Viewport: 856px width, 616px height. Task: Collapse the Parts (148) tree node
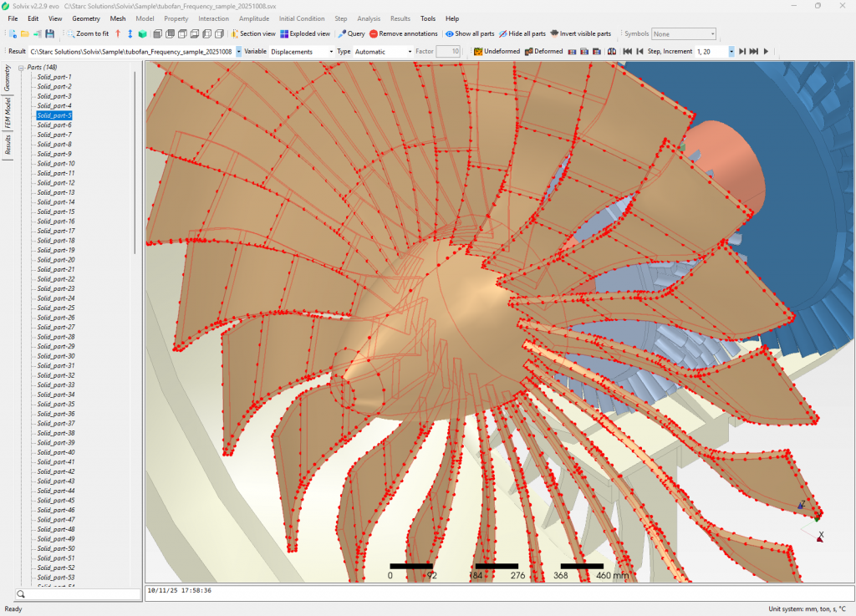(21, 68)
